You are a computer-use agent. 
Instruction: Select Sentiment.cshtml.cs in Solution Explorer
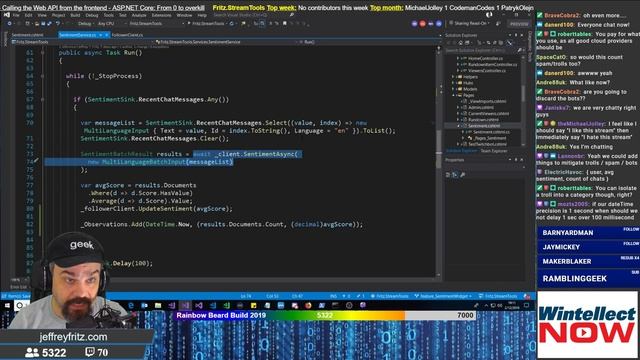[x=491, y=132]
